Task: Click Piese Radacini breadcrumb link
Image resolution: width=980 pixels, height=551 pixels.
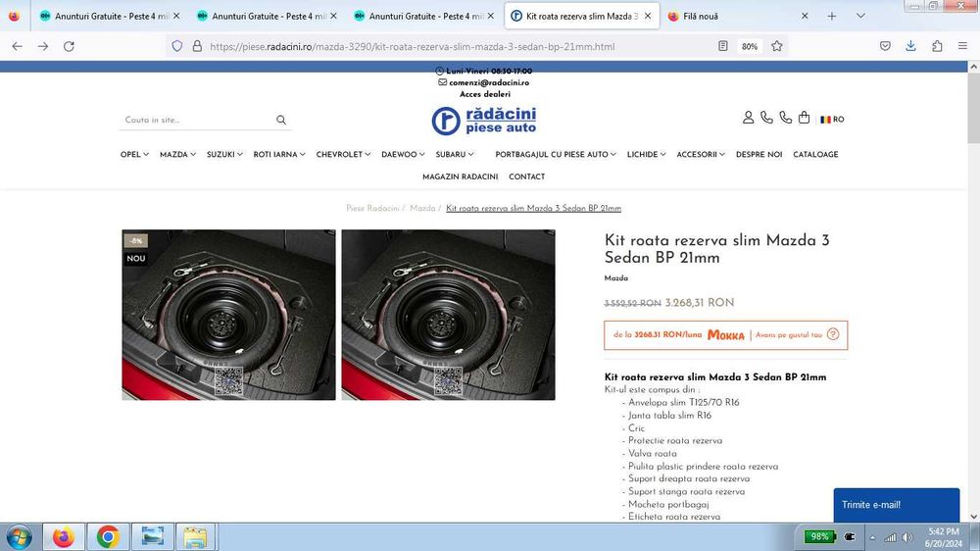Action: pos(372,208)
